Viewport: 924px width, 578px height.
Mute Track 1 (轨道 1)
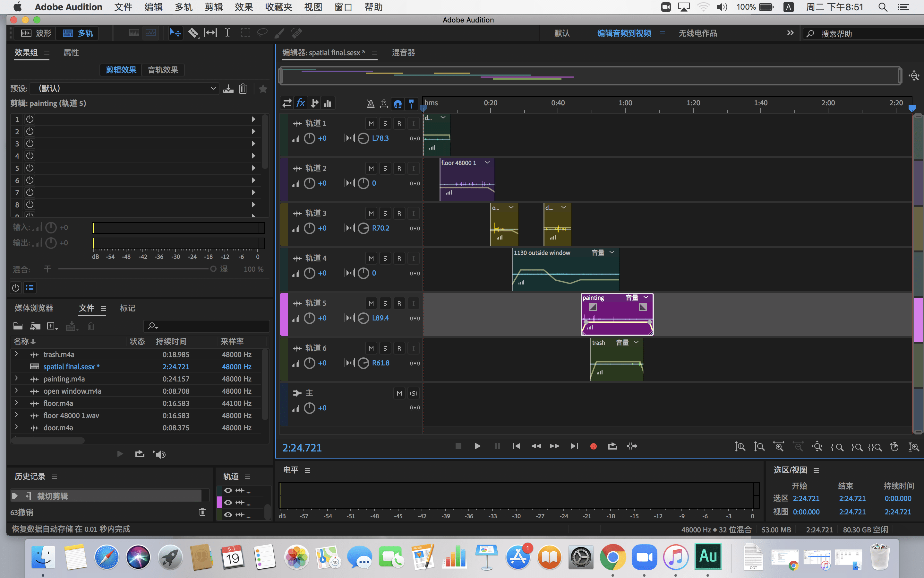[371, 124]
